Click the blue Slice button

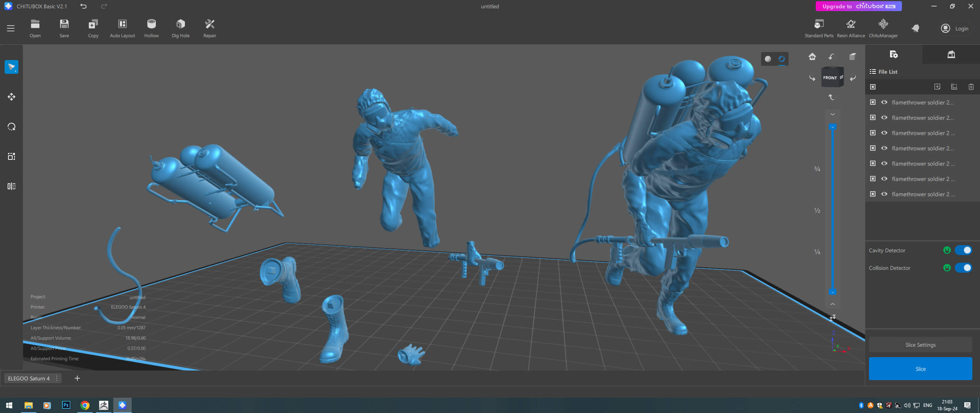pos(920,369)
